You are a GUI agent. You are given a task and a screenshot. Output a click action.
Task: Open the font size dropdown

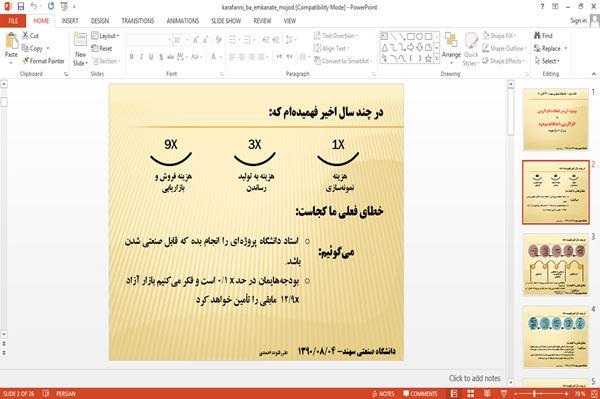tap(187, 40)
